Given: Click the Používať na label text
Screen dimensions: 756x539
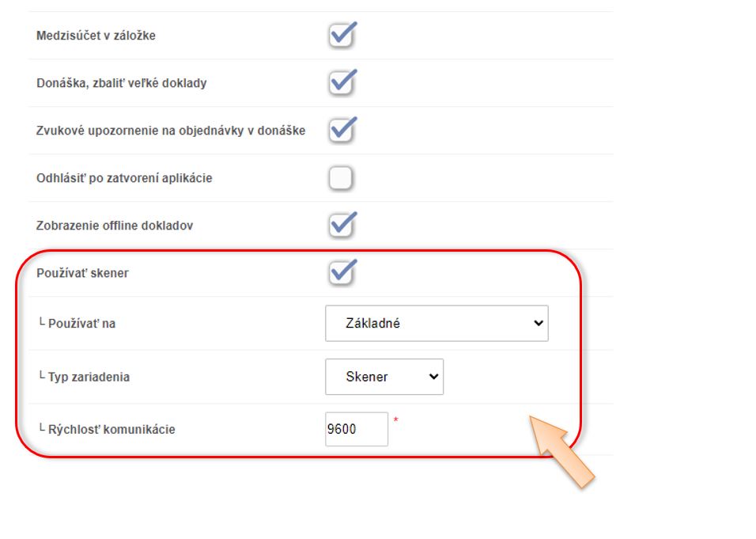Looking at the screenshot, I should (81, 323).
